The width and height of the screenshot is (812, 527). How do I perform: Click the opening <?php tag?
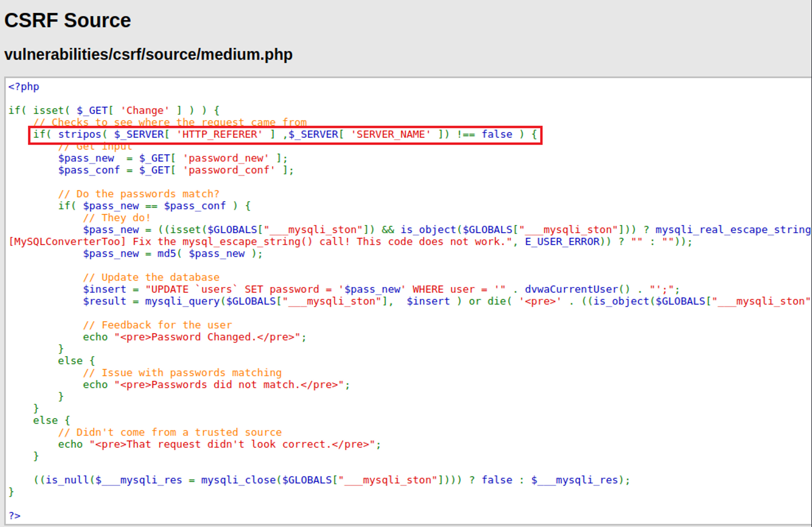pyautogui.click(x=24, y=87)
